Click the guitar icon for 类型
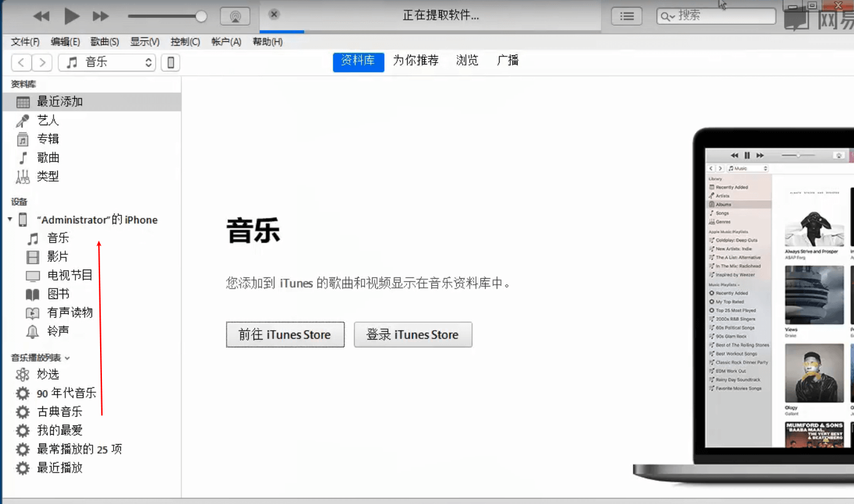 point(23,177)
